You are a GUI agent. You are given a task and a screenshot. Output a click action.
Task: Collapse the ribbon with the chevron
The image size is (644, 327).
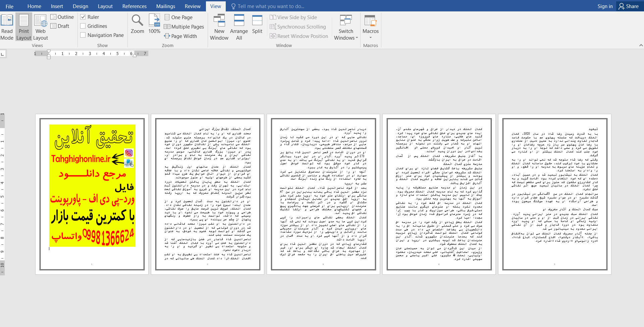[641, 45]
